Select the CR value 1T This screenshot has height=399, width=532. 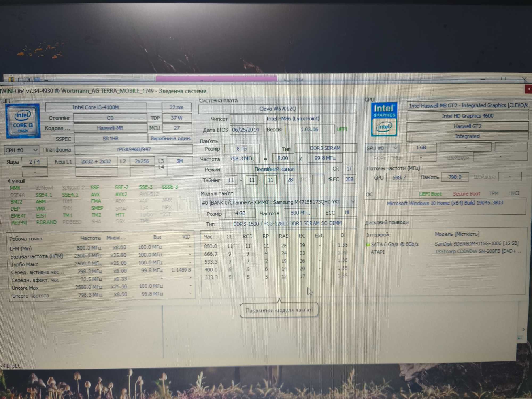coord(349,169)
